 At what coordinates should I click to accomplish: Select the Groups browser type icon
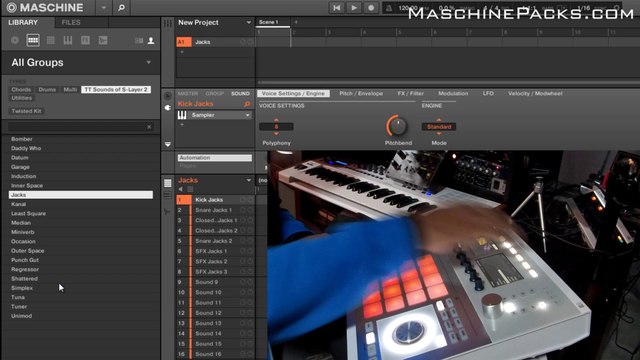click(x=33, y=40)
